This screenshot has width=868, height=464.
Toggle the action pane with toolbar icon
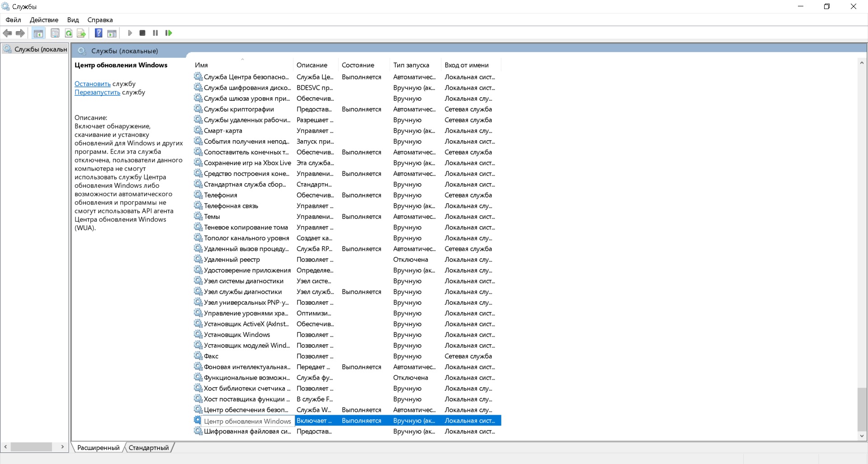(112, 33)
